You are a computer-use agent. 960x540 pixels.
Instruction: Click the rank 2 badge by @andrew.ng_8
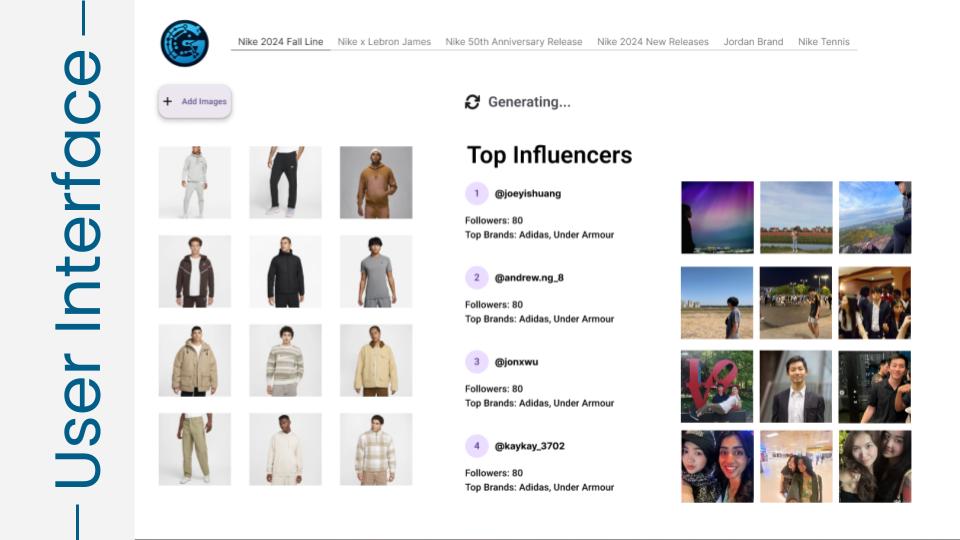[476, 277]
